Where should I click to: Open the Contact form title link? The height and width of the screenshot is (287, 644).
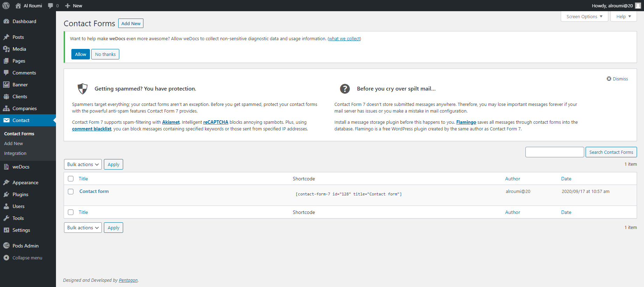pos(94,191)
